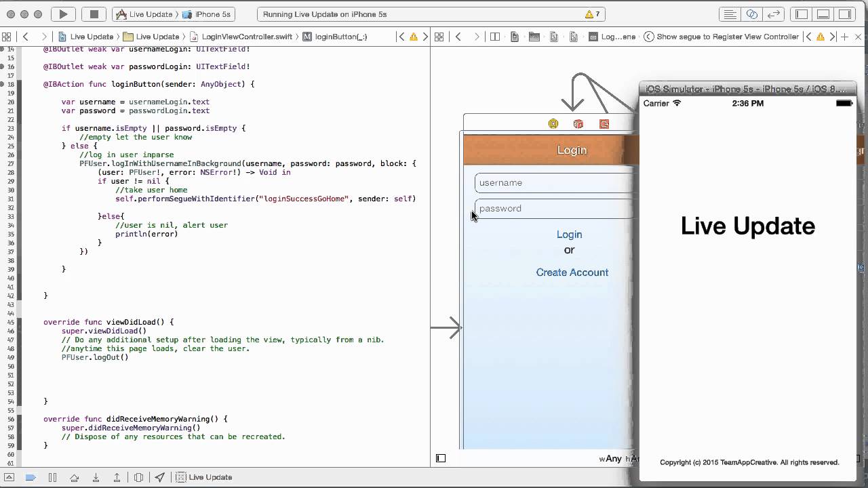The image size is (868, 488).
Task: Go forward in storyboard editor history
Action: tap(477, 37)
